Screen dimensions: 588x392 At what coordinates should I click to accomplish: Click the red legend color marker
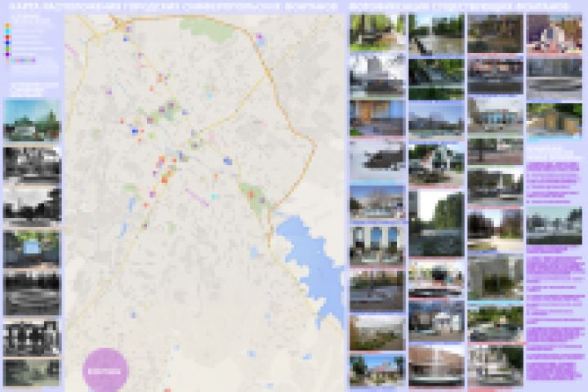coord(7,37)
